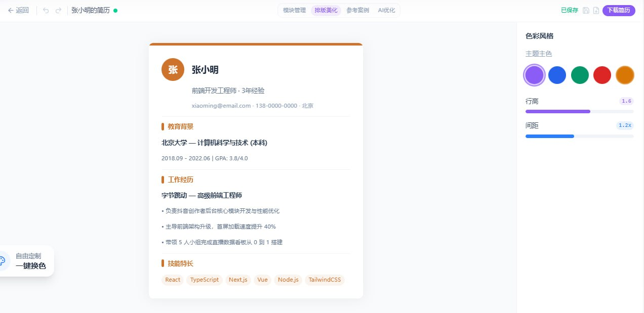Click 字节跳动 — 高级前端工程师 line
Screen dimensions: 644x313
(x=202, y=195)
